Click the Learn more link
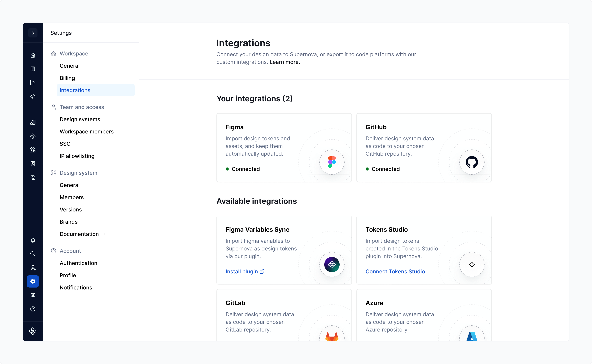This screenshot has height=364, width=592. tap(284, 62)
